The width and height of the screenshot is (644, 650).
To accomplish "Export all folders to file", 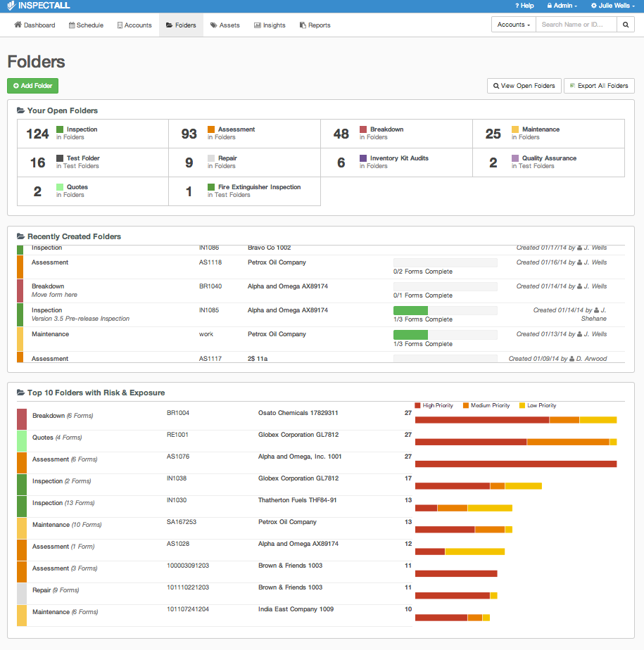I will [x=599, y=86].
